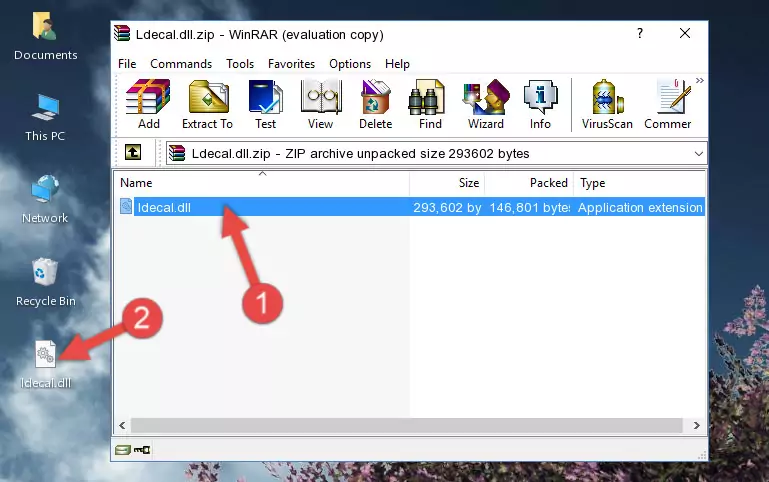The width and height of the screenshot is (769, 482).
Task: Select the ldecal.dll file row
Action: 411,207
